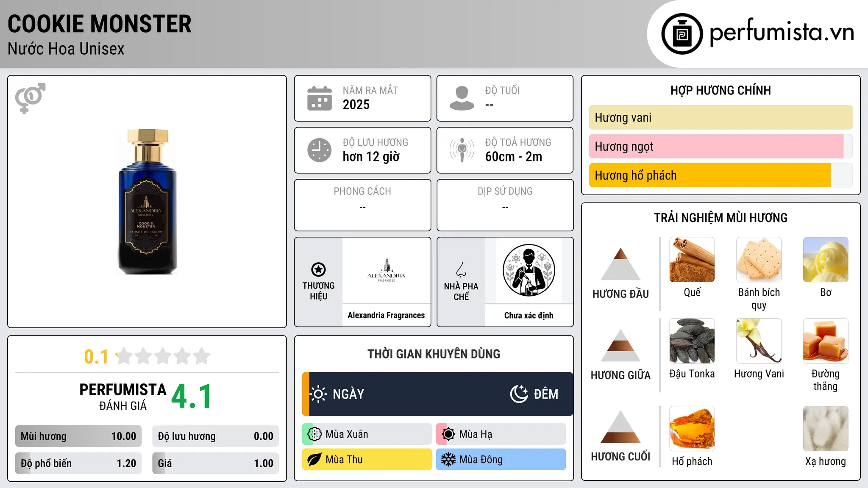Screen dimensions: 868x488
Task: Click the star badge icon above Thương hiệu
Action: tap(318, 269)
